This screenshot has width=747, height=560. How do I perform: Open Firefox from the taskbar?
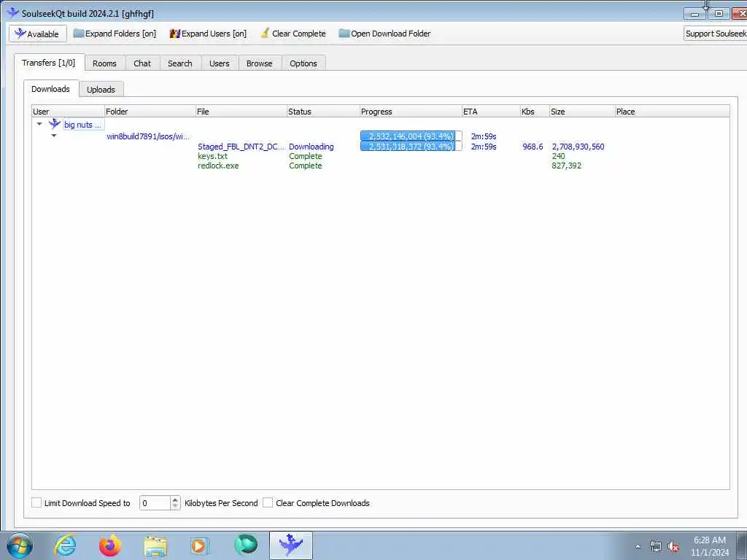pos(110,545)
